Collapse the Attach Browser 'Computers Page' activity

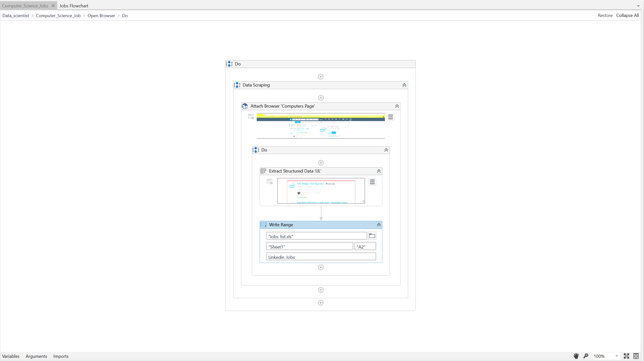[x=397, y=106]
